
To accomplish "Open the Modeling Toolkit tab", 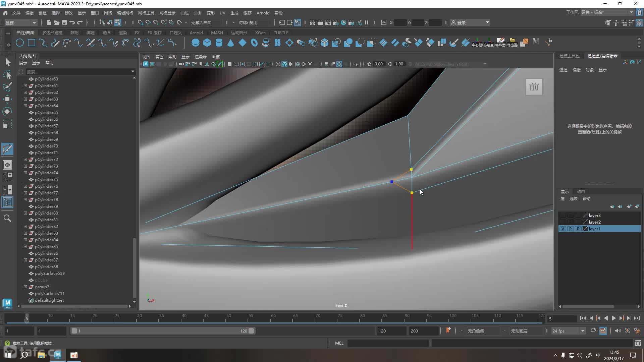I will tap(569, 56).
